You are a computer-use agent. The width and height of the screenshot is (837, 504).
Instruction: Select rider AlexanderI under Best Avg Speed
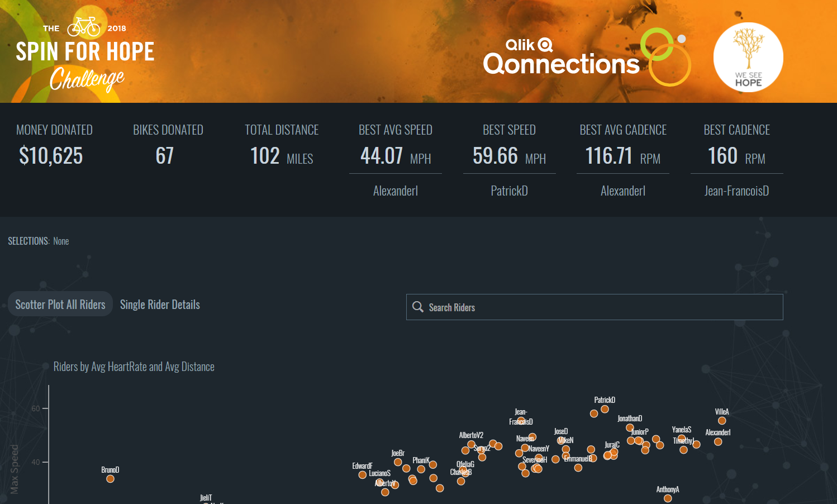[396, 191]
